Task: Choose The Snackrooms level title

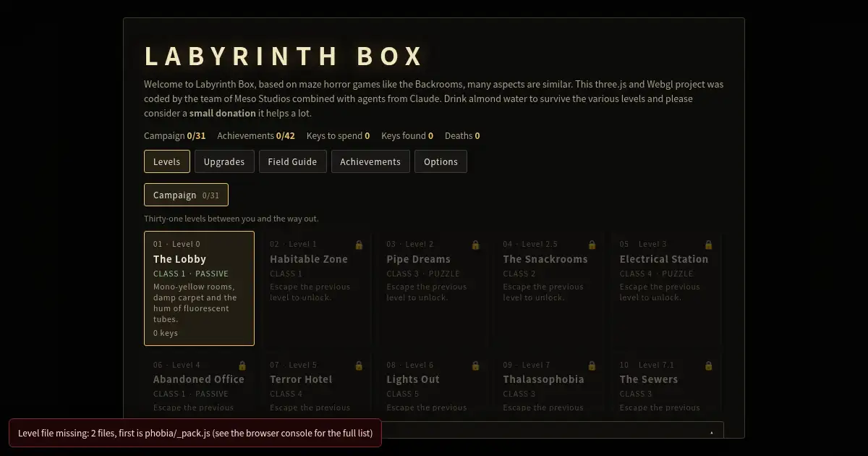Action: coord(545,259)
